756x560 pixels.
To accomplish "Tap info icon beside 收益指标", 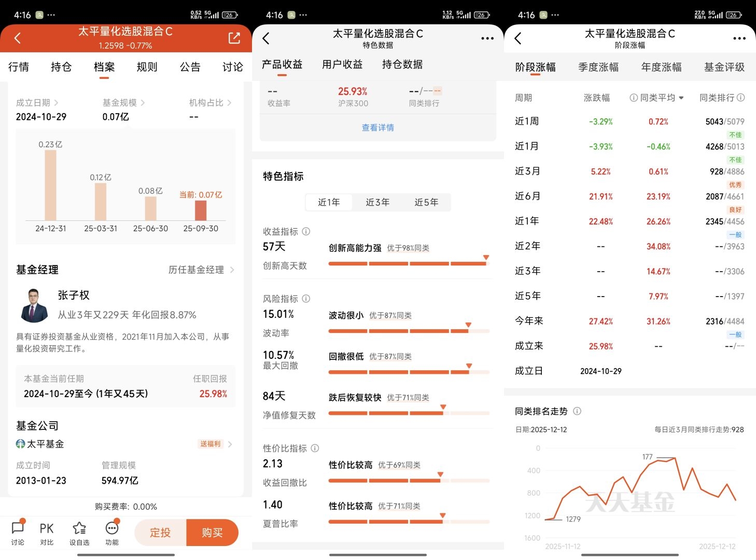I will click(306, 231).
